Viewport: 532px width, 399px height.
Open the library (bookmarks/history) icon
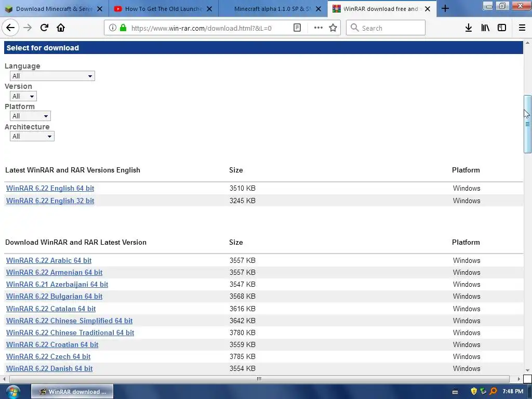485,28
